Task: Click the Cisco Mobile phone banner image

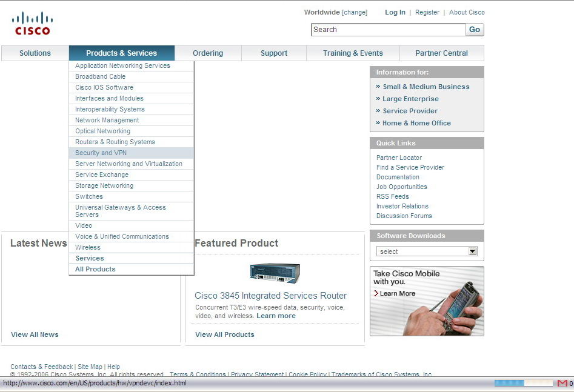Action: click(427, 301)
